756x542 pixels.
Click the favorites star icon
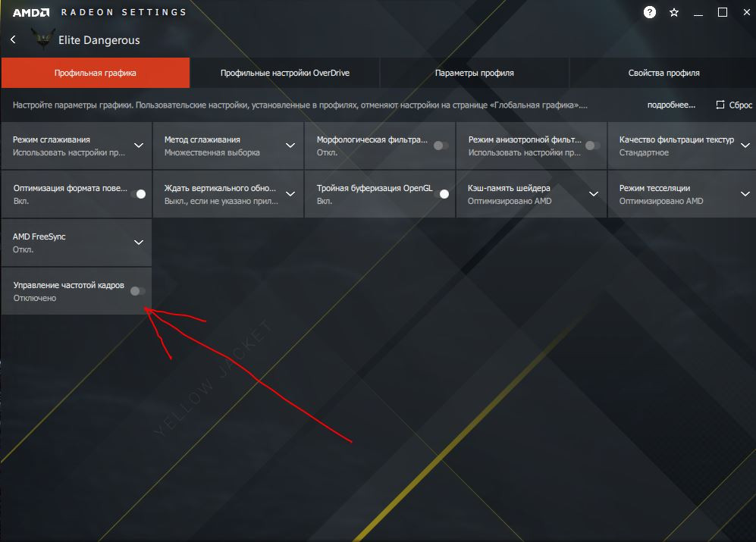tap(674, 13)
